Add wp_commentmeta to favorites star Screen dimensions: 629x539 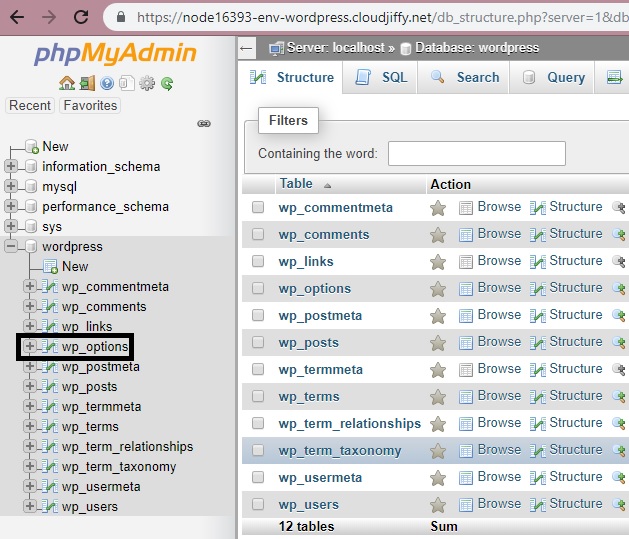438,208
